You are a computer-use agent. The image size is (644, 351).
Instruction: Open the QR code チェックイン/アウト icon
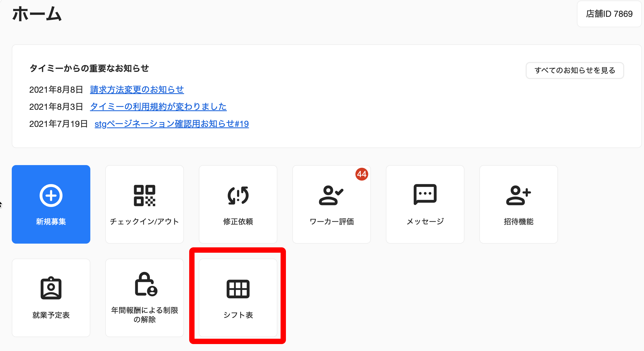[145, 196]
